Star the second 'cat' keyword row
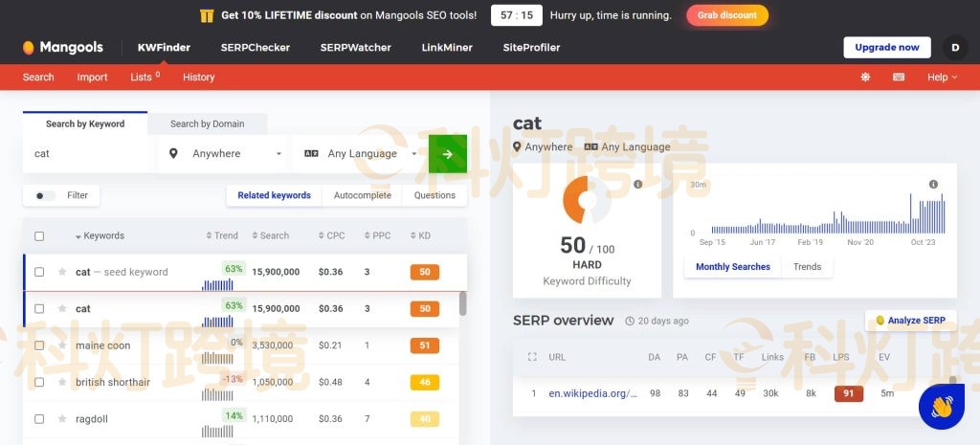This screenshot has height=445, width=980. click(x=62, y=309)
